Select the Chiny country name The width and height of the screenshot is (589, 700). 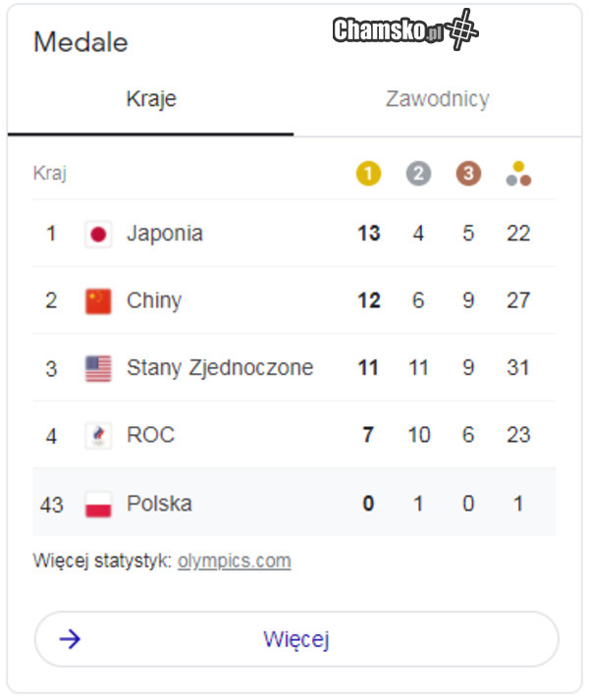click(154, 300)
